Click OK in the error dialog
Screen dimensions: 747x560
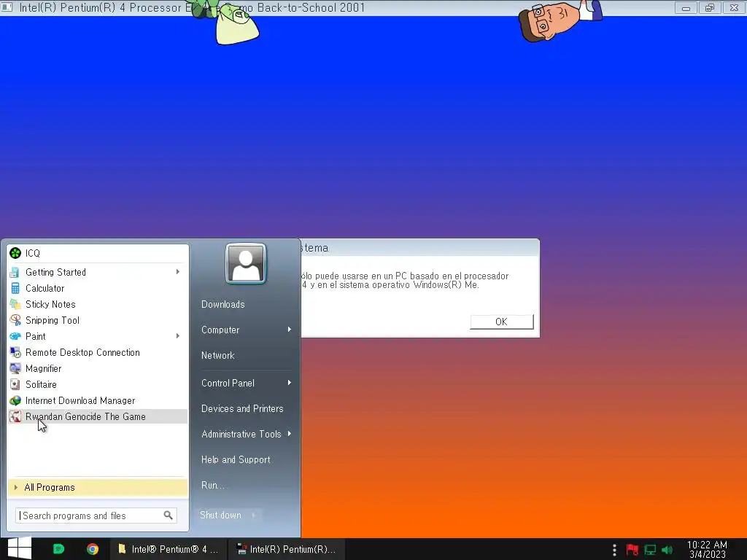tap(502, 322)
